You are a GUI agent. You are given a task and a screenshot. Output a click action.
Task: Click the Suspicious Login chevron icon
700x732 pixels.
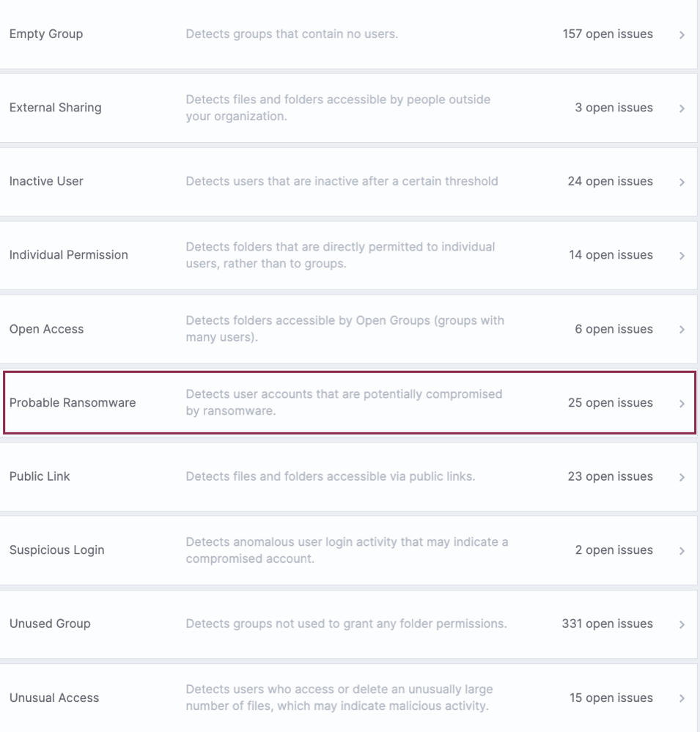click(682, 550)
